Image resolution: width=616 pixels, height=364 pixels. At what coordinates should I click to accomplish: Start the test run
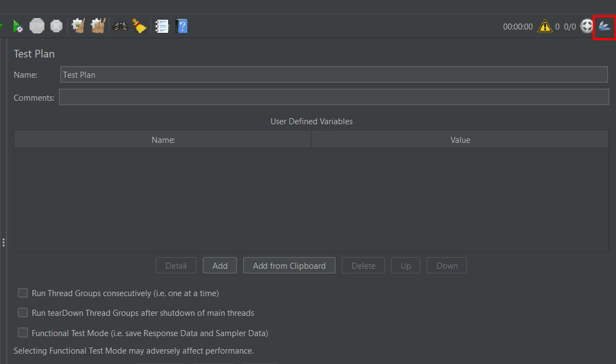coord(2,26)
